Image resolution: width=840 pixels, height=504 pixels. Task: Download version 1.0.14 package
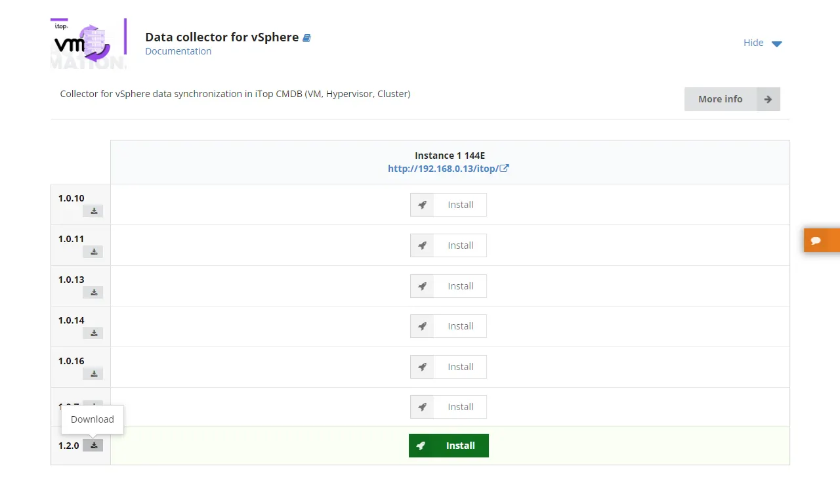[x=93, y=333]
